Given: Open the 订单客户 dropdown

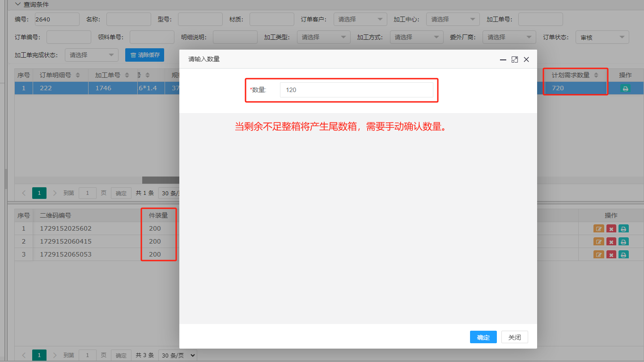Looking at the screenshot, I should 360,20.
